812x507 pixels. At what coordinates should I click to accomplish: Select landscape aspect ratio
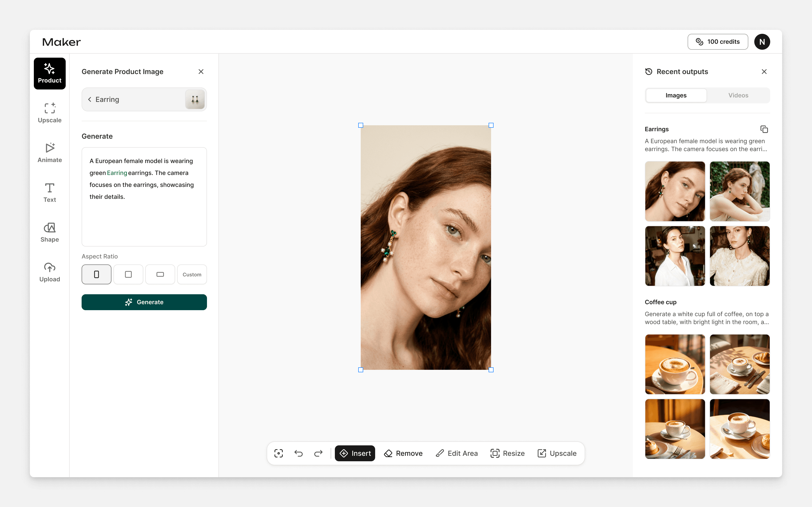point(160,274)
